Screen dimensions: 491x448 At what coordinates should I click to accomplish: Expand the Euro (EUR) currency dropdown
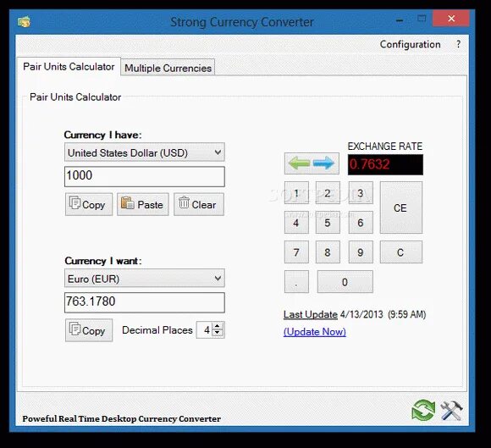point(145,278)
